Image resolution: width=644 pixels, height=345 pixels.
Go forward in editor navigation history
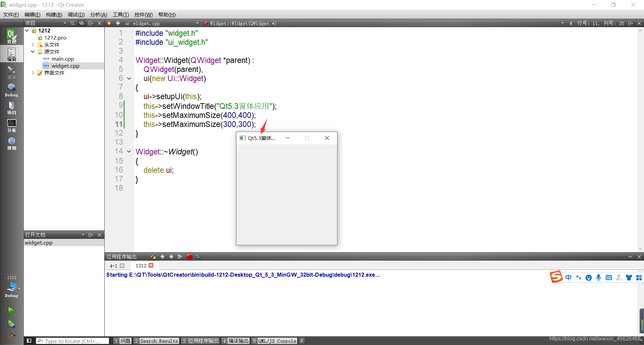point(118,23)
